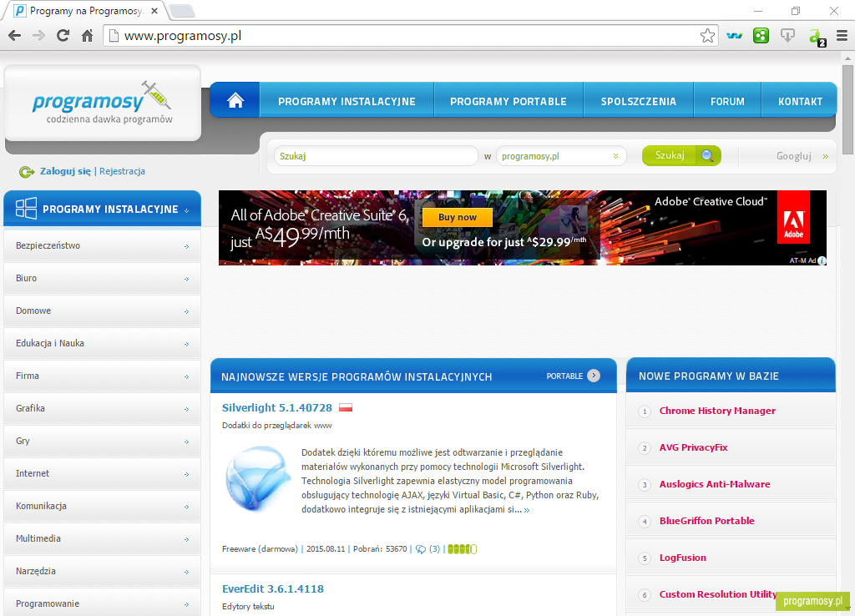Open the Narzędzia category

click(102, 571)
